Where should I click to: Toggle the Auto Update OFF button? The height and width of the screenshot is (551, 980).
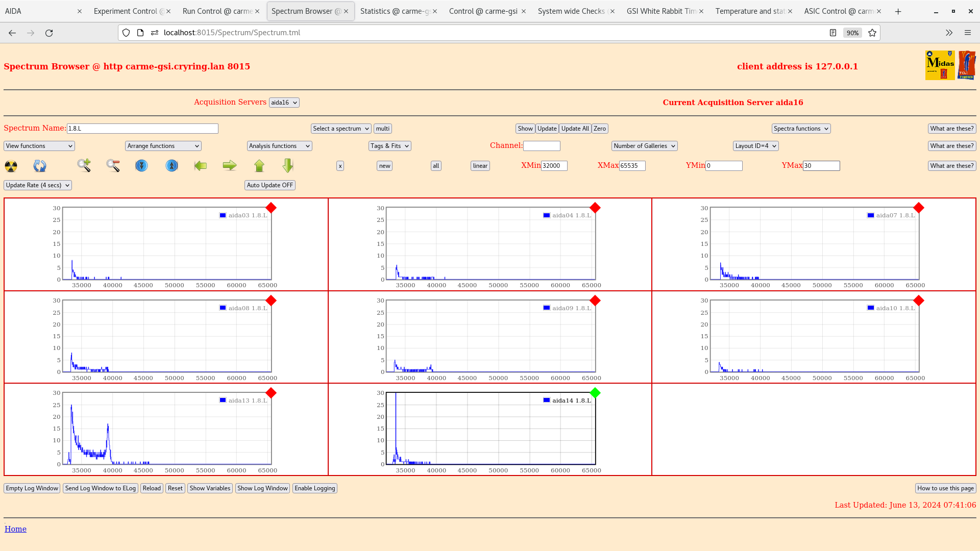tap(269, 185)
